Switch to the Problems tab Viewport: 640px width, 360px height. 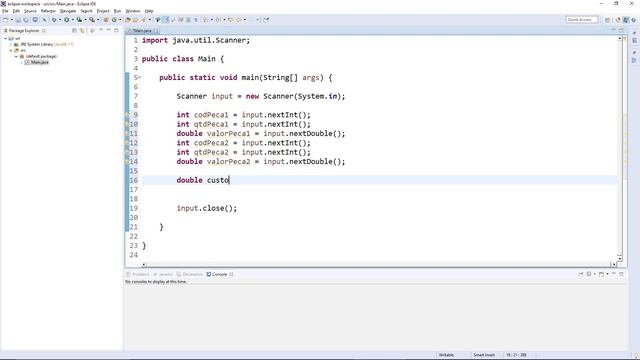tap(138, 274)
